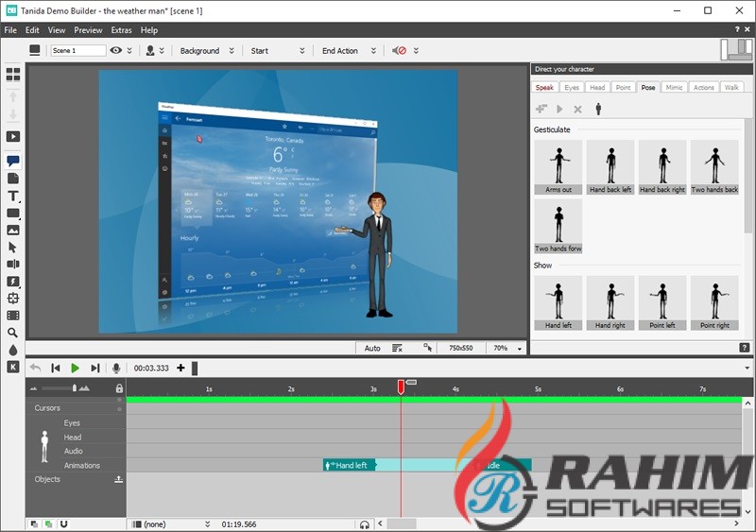
Task: Select the insert image tool
Action: point(13,230)
